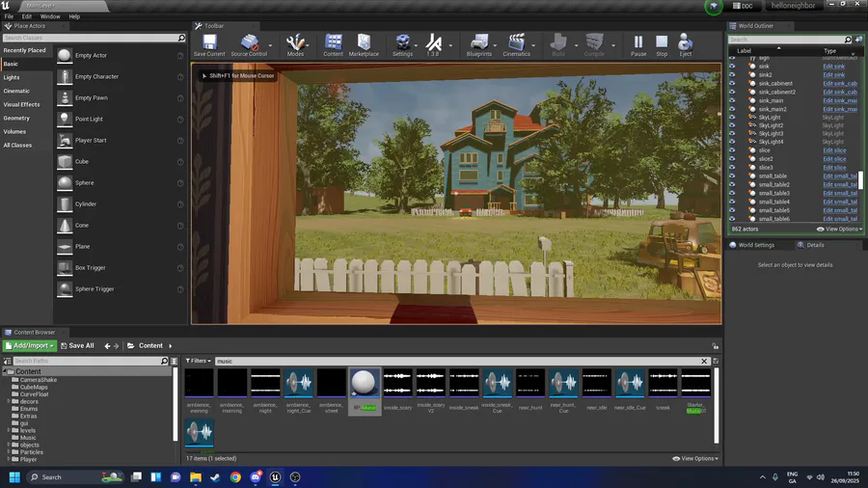Choose the Cone shape icon
Image resolution: width=868 pixels, height=488 pixels.
point(65,225)
